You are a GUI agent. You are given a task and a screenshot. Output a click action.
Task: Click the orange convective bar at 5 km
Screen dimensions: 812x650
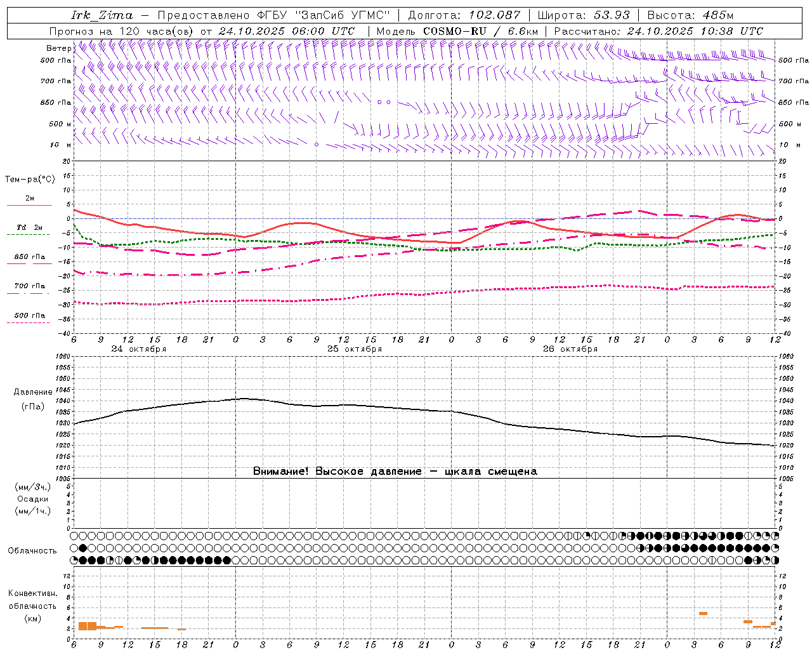[703, 613]
